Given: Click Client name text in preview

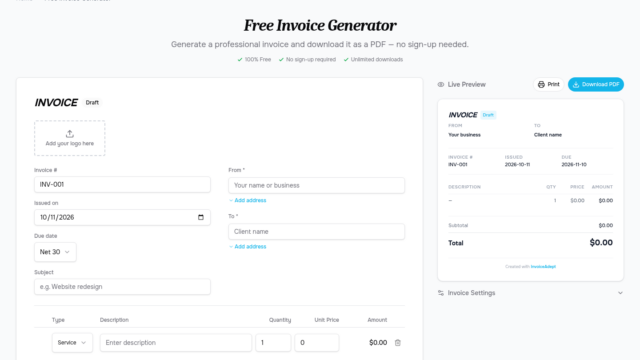Looking at the screenshot, I should 548,135.
